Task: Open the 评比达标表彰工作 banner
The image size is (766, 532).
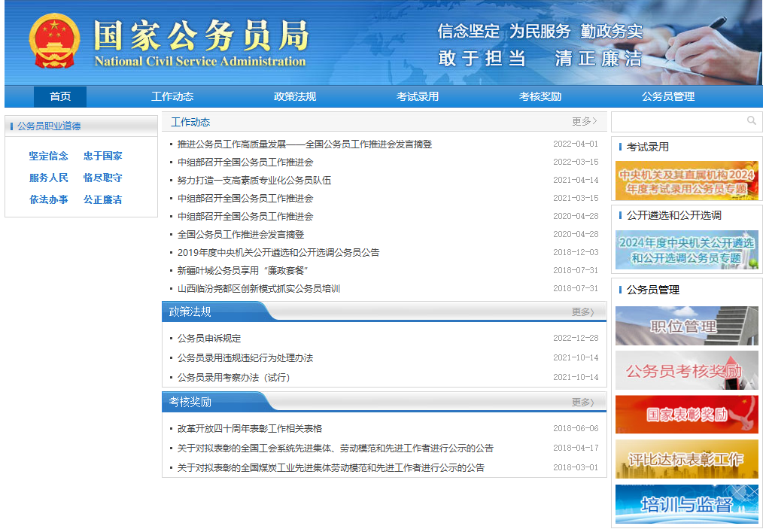Action: tap(686, 459)
